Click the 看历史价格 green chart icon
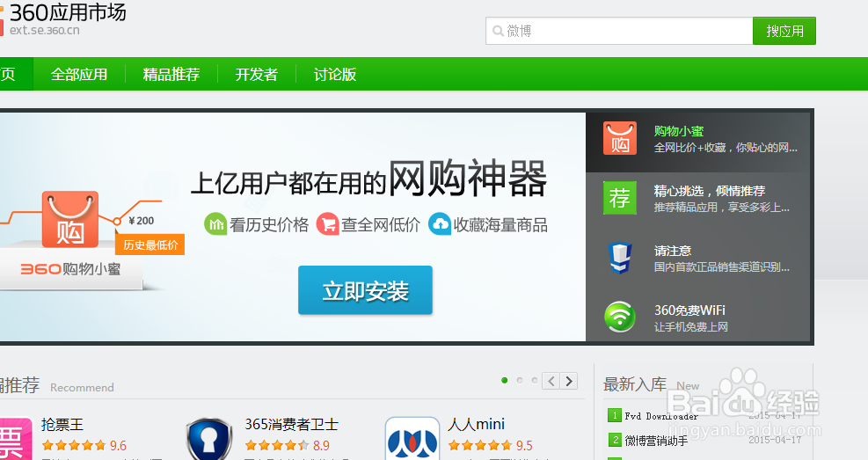Screen dimensions: 868x460 (215, 224)
